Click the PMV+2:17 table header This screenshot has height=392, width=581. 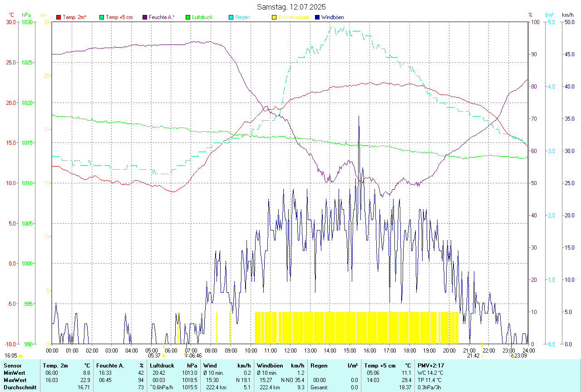[431, 366]
